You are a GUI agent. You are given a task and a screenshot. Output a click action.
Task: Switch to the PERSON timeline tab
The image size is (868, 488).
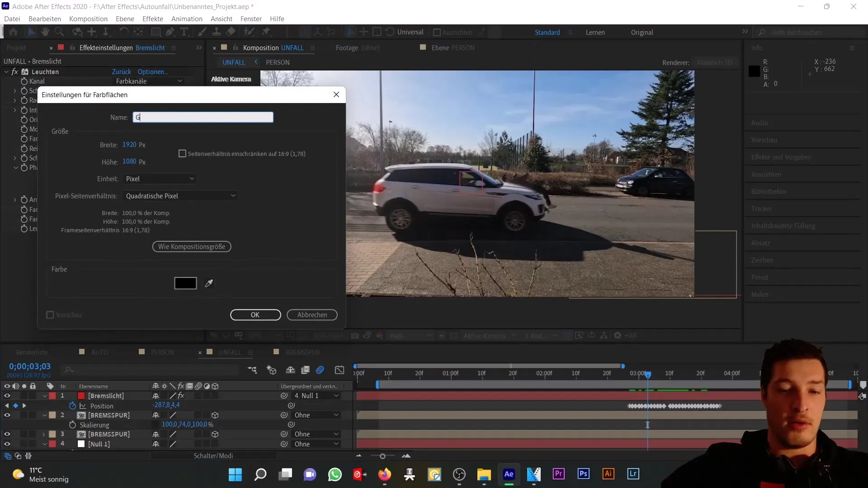point(162,352)
